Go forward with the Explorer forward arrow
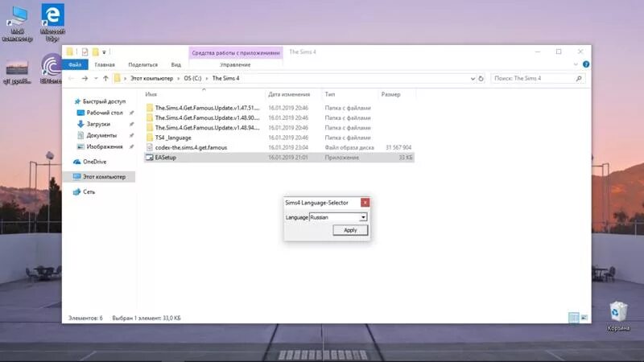The height and width of the screenshot is (362, 644). click(x=85, y=78)
